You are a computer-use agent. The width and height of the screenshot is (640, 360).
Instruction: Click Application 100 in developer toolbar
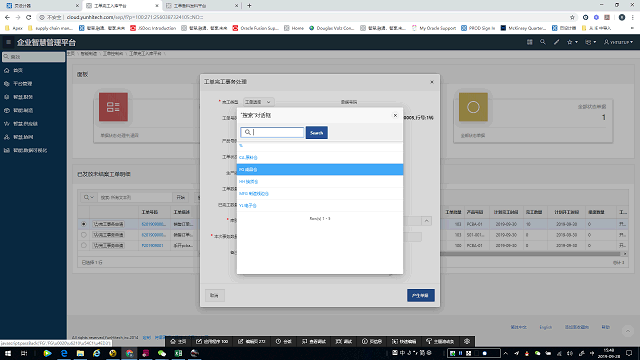(x=212, y=341)
